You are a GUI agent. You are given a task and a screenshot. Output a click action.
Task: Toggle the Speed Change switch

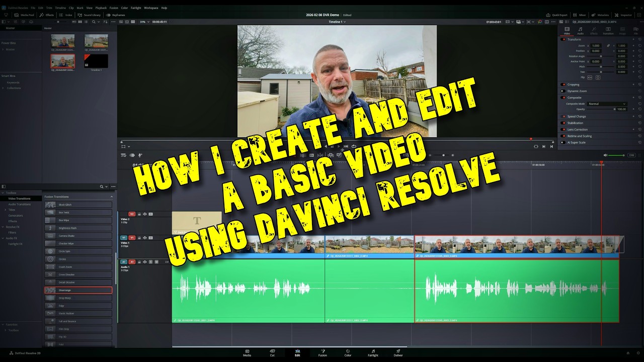point(563,116)
